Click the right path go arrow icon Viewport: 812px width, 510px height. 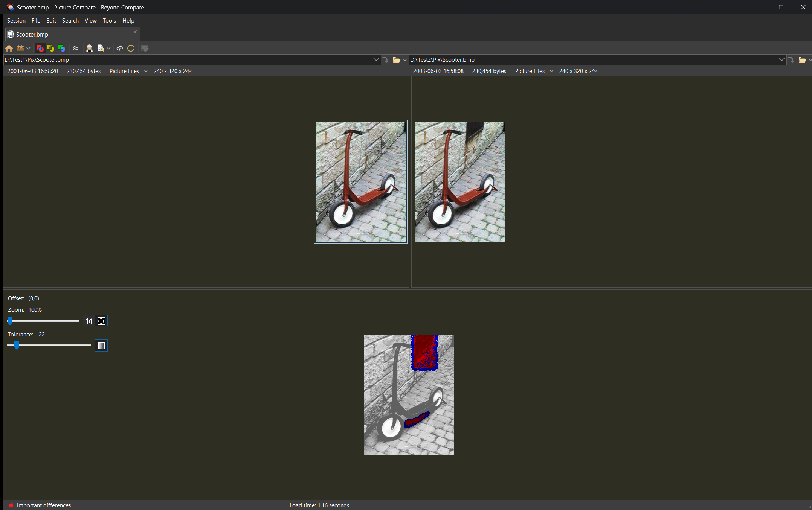pyautogui.click(x=792, y=60)
